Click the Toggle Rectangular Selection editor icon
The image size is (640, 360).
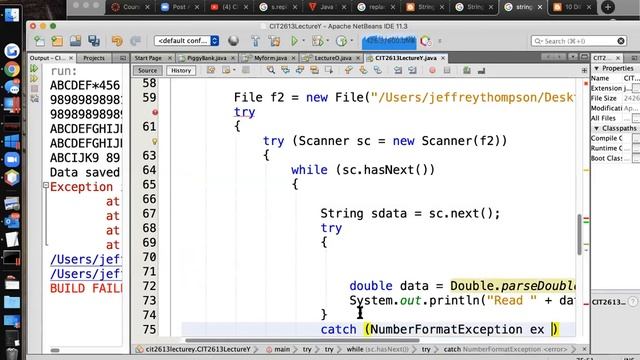point(329,71)
